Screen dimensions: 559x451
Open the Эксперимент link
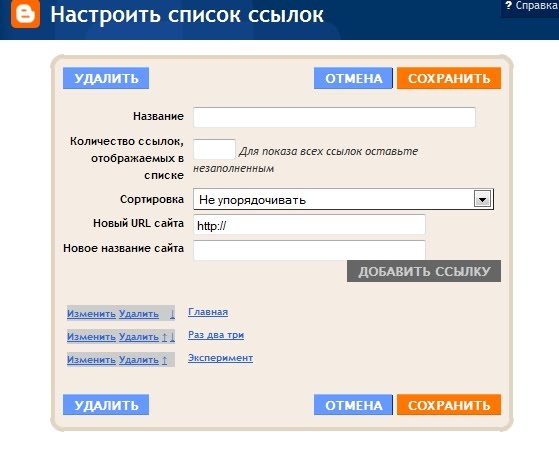pyautogui.click(x=220, y=358)
